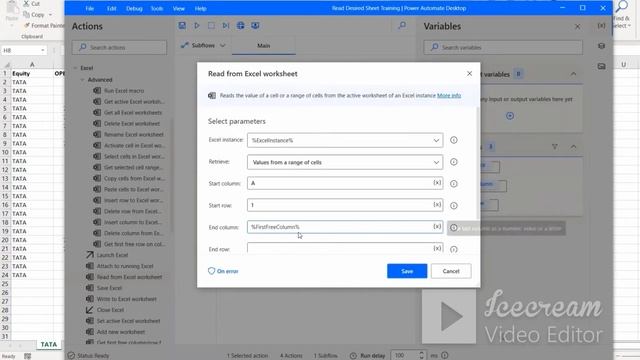This screenshot has width=640, height=360.
Task: Select the TATA sheet tab in Excel
Action: [x=49, y=344]
